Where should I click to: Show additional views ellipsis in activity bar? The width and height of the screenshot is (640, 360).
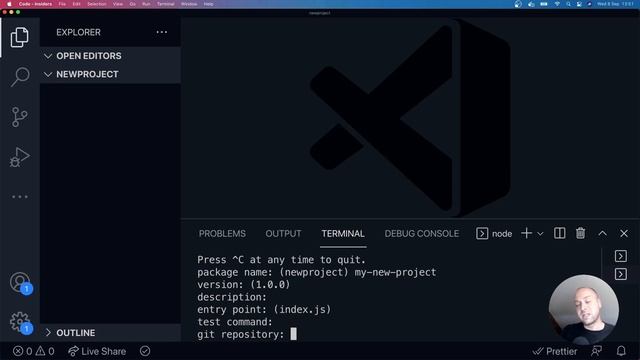pos(20,197)
